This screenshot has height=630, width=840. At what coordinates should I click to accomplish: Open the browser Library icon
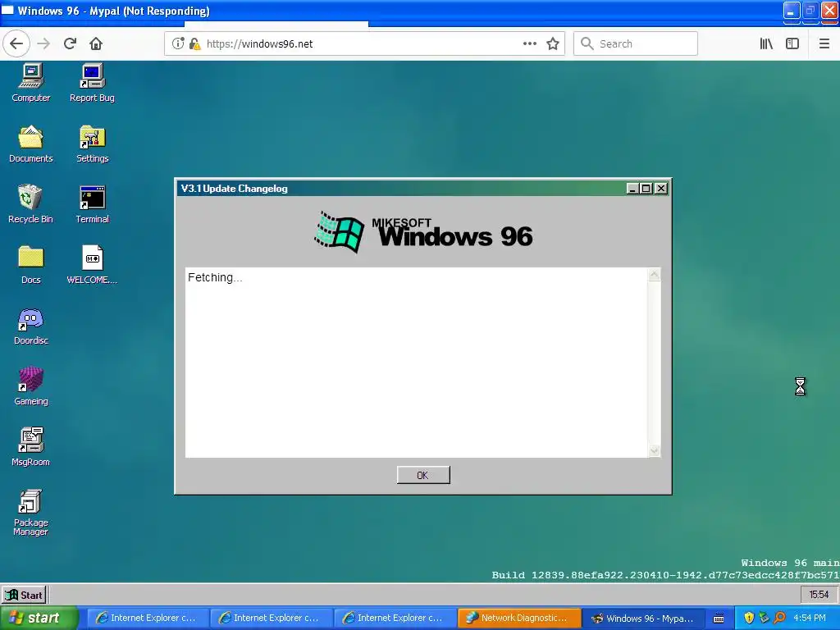tap(766, 43)
